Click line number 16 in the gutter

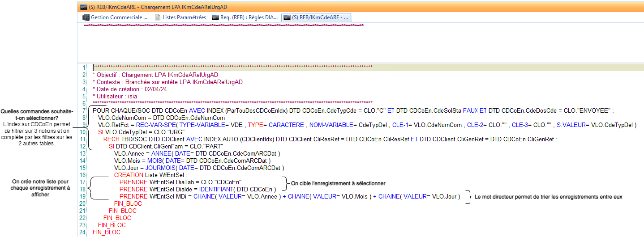pos(82,175)
